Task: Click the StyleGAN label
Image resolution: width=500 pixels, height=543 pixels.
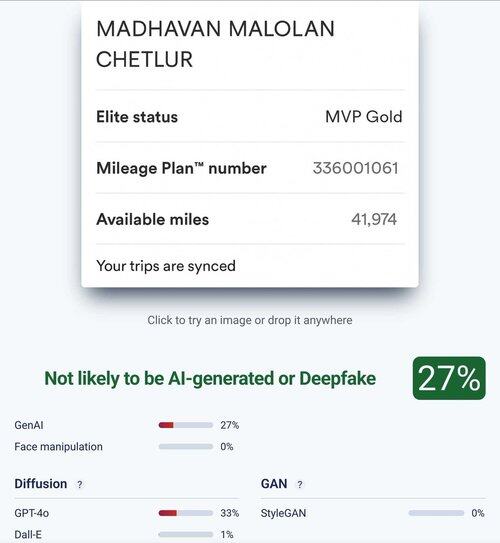Action: pyautogui.click(x=284, y=513)
